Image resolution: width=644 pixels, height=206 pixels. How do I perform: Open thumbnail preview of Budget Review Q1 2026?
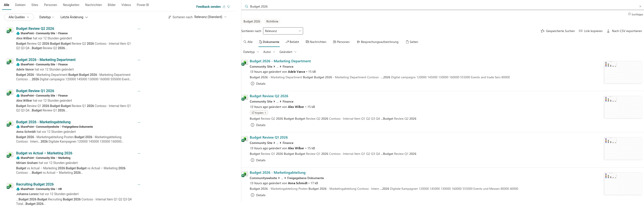[623, 149]
